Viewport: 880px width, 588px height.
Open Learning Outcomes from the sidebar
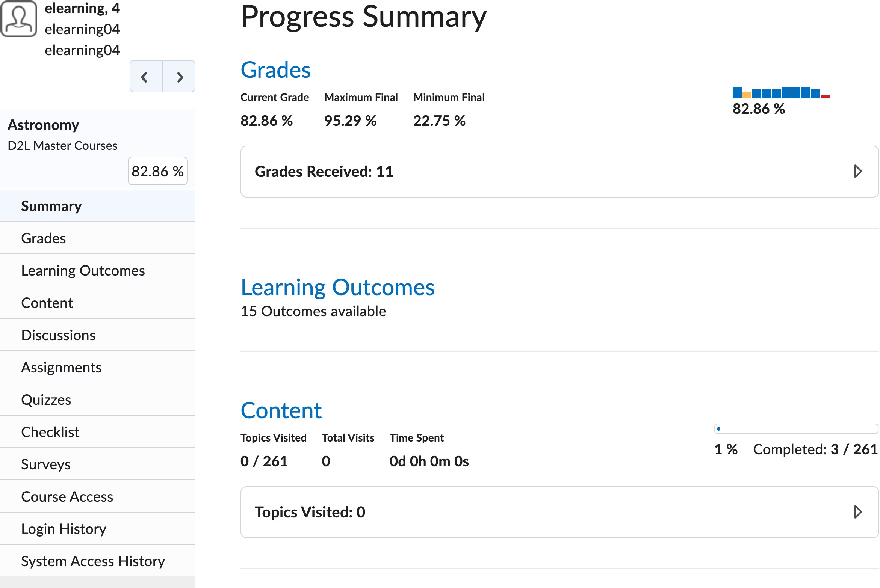tap(83, 270)
